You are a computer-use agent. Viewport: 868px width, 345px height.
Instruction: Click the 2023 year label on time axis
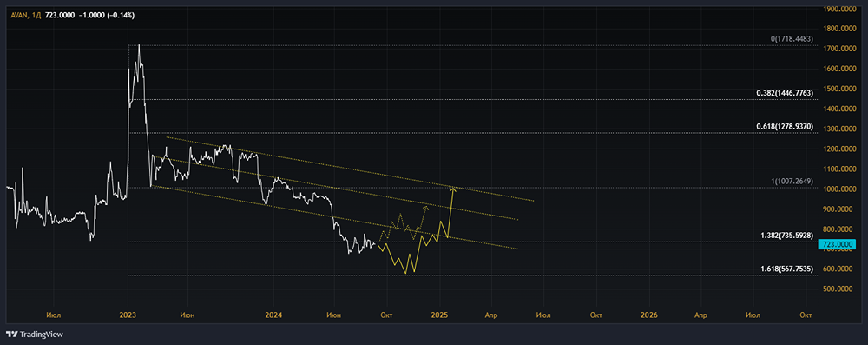pyautogui.click(x=128, y=315)
